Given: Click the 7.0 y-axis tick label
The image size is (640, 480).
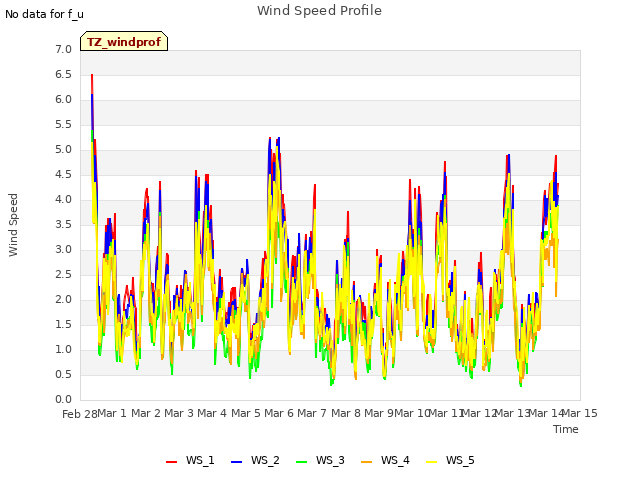Looking at the screenshot, I should (63, 49).
